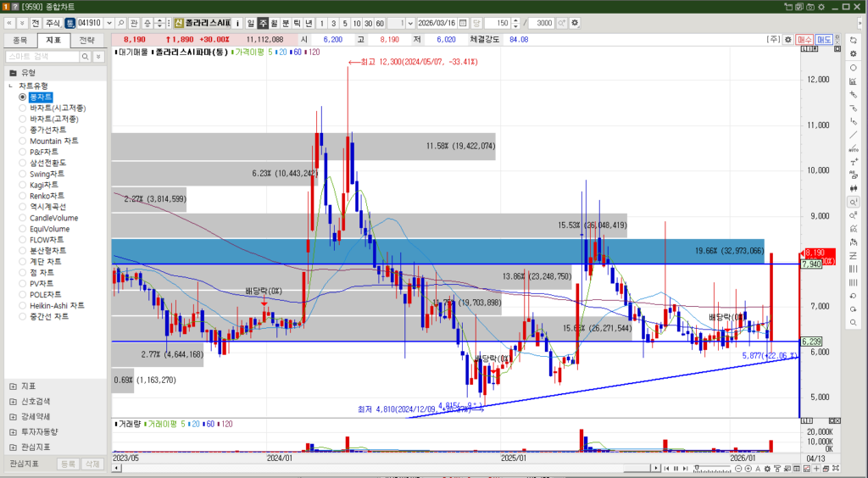Open chart settings gear in top toolbar
Viewport: 868px width, 478px height.
point(576,22)
